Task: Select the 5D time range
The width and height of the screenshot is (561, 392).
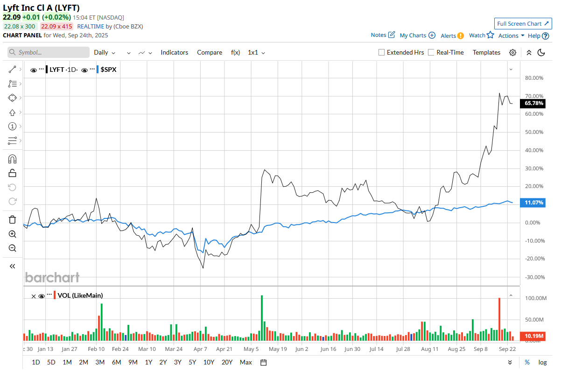Action: [51, 362]
